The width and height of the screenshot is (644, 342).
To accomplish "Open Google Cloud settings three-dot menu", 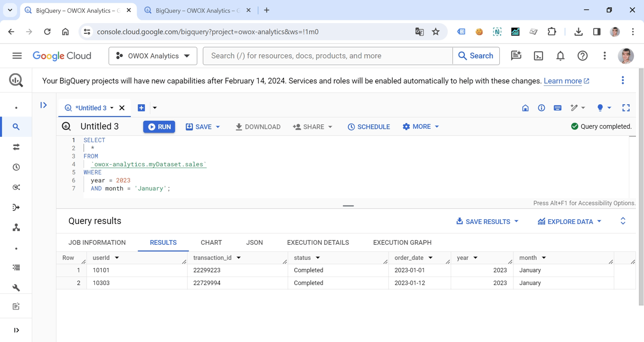I will click(604, 56).
